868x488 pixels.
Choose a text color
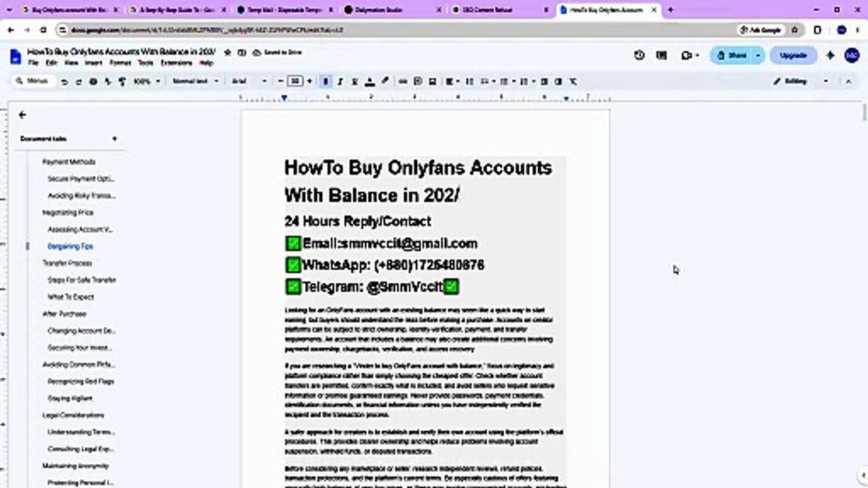(x=370, y=81)
